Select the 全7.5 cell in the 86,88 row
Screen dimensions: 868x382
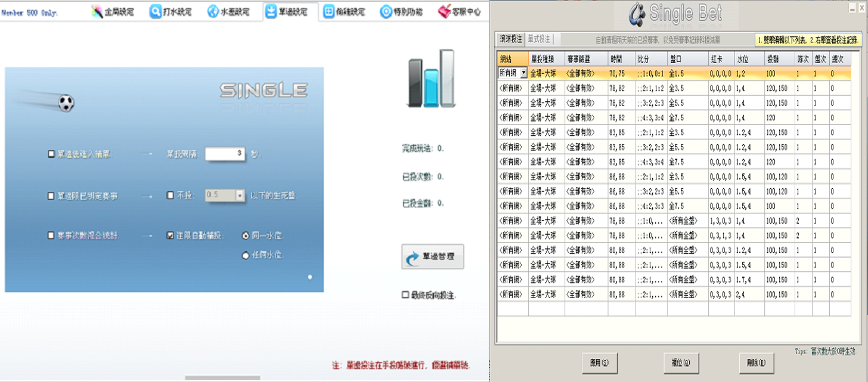point(688,206)
